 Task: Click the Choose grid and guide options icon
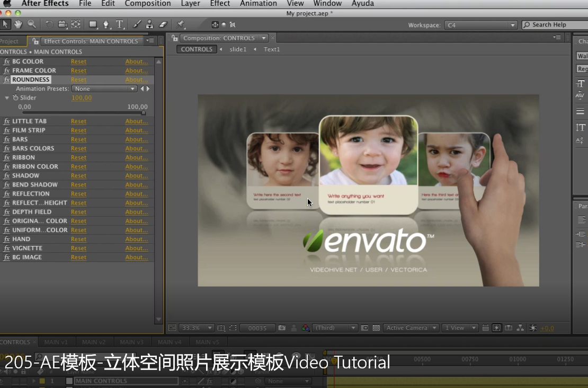pyautogui.click(x=221, y=328)
